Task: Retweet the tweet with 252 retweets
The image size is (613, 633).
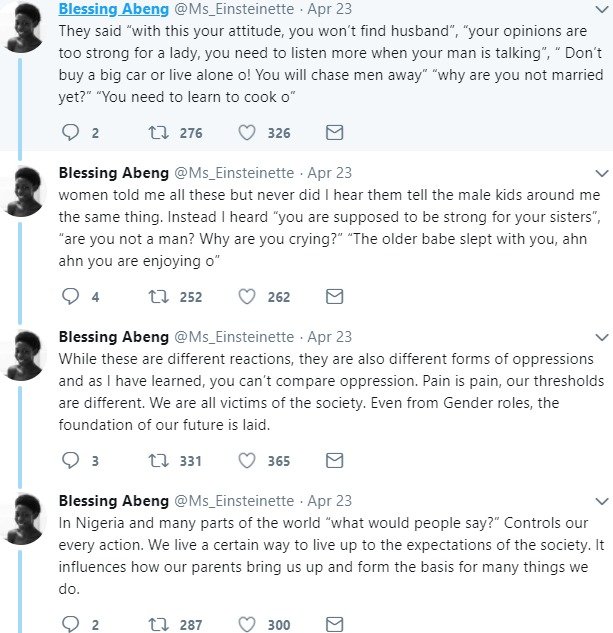Action: (157, 296)
